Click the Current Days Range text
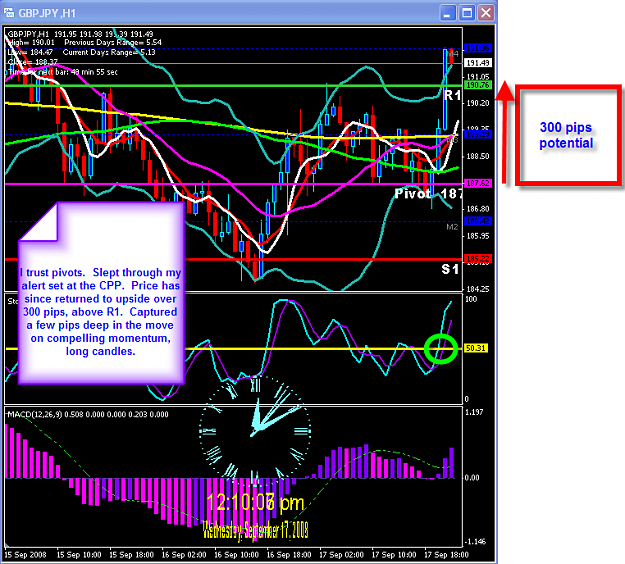The height and width of the screenshot is (564, 625). point(109,52)
